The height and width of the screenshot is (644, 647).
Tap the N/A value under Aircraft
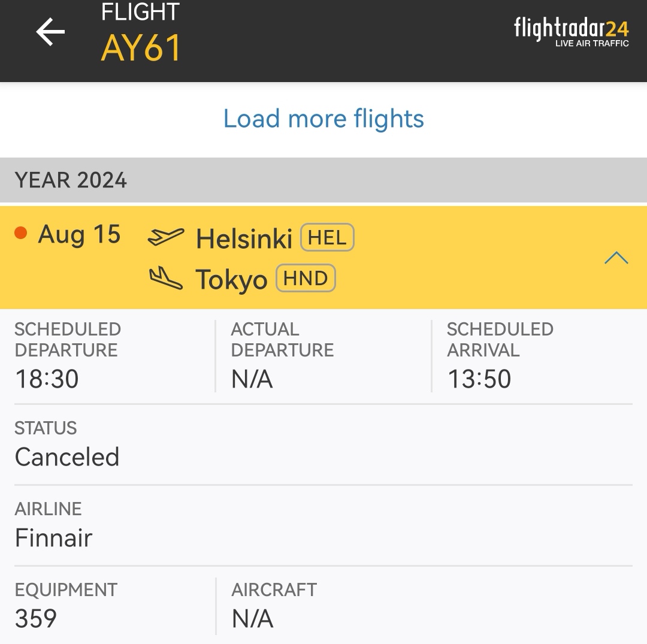[x=252, y=618]
